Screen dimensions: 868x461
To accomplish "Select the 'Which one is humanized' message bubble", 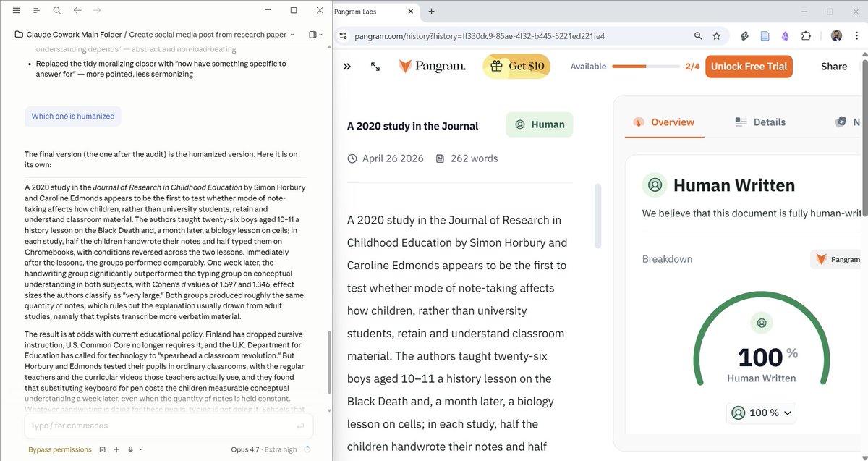I will coord(73,116).
